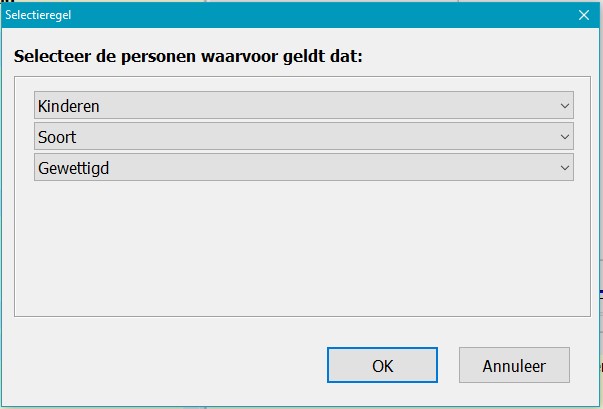
Task: Cancel the selection rule via Annuleer
Action: [514, 365]
